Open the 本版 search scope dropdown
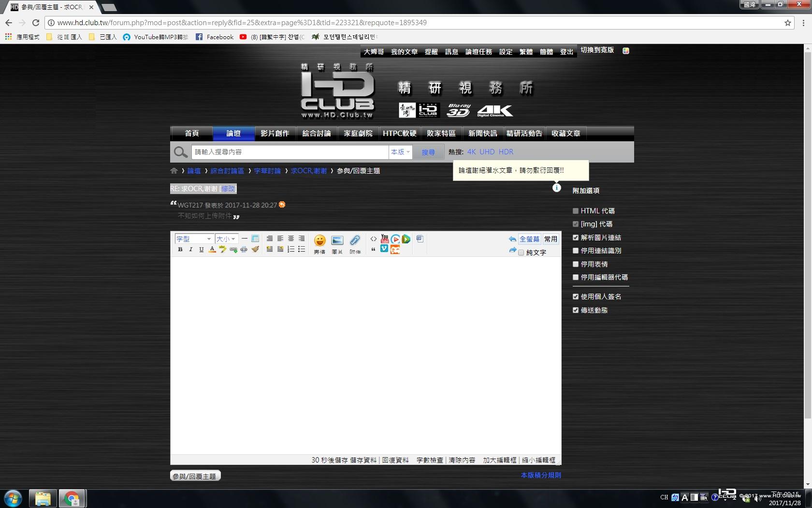Screen dimensions: 812x508 point(400,152)
